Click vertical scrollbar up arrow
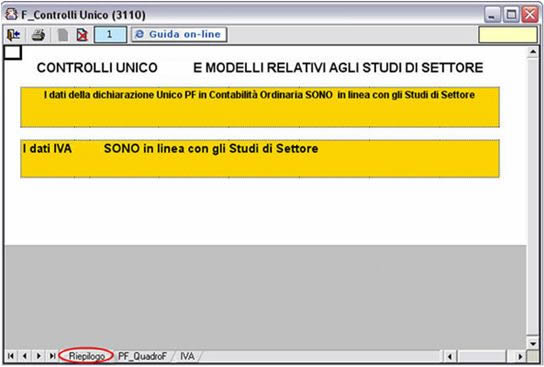The image size is (544, 367). click(x=533, y=52)
